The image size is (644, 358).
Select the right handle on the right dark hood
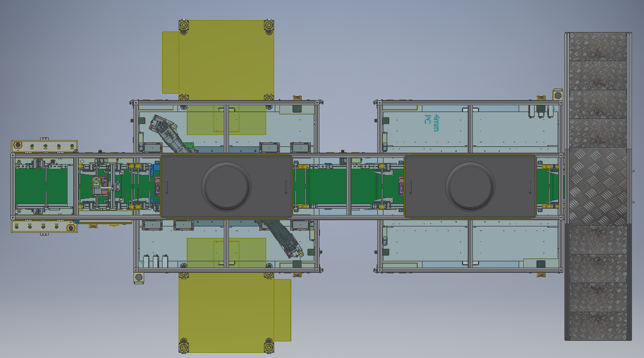(x=530, y=186)
